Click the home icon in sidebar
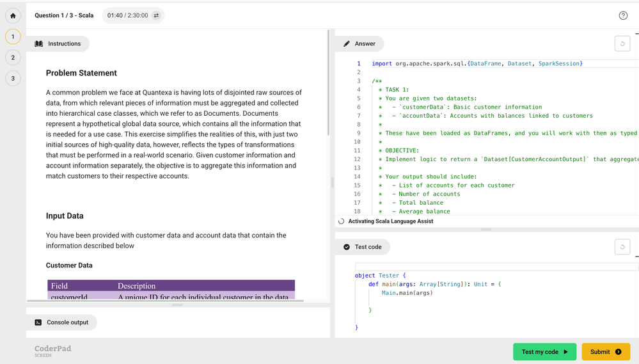Viewport: 639px width, 364px height. tap(13, 15)
